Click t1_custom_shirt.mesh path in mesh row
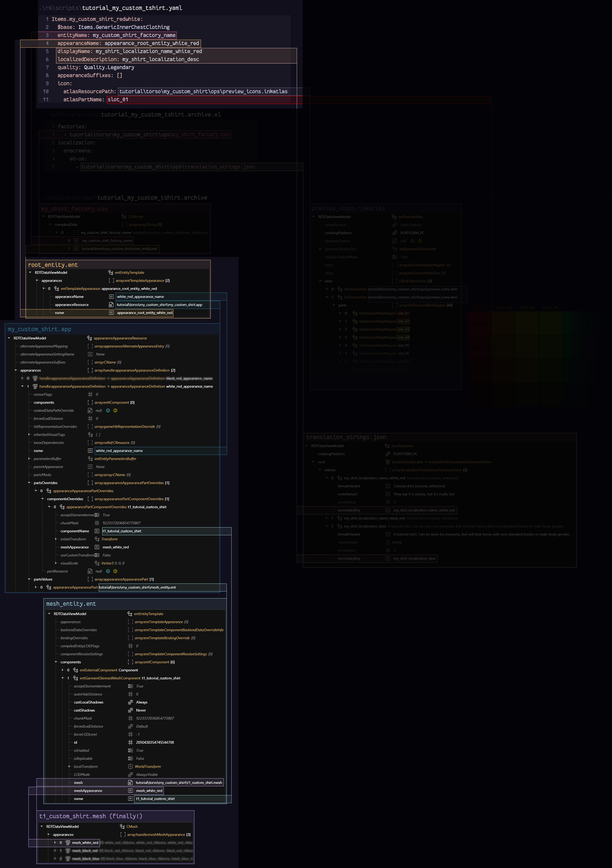The width and height of the screenshot is (612, 868). pyautogui.click(x=179, y=783)
